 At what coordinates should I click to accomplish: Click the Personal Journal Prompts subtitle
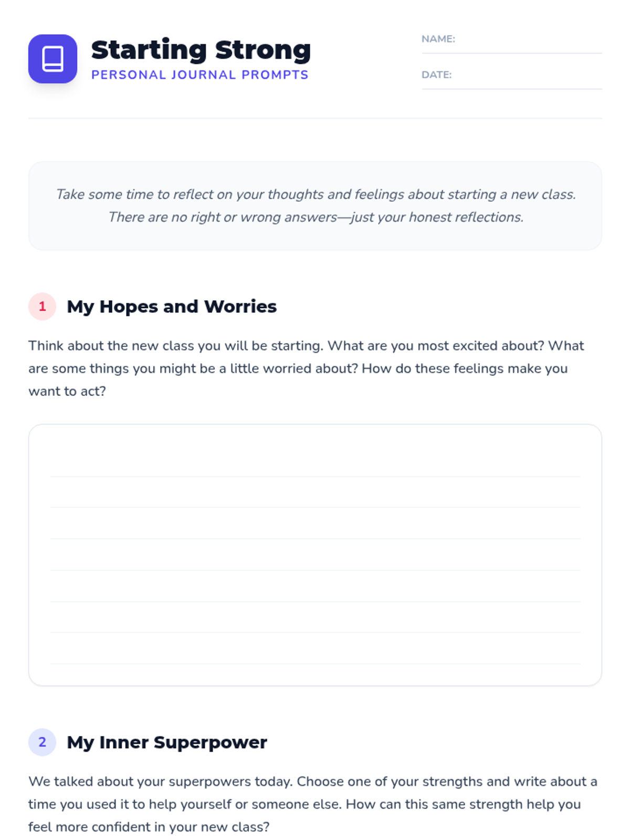tap(200, 75)
